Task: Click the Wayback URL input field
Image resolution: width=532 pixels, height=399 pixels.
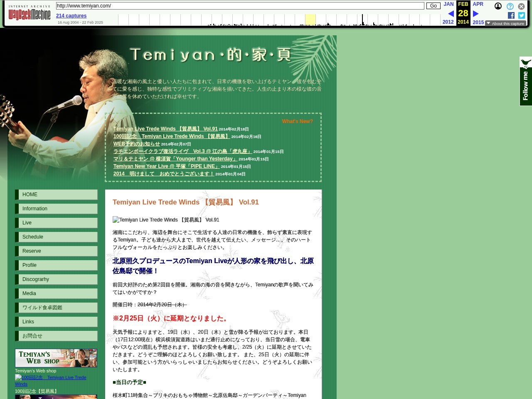Action: click(x=240, y=6)
